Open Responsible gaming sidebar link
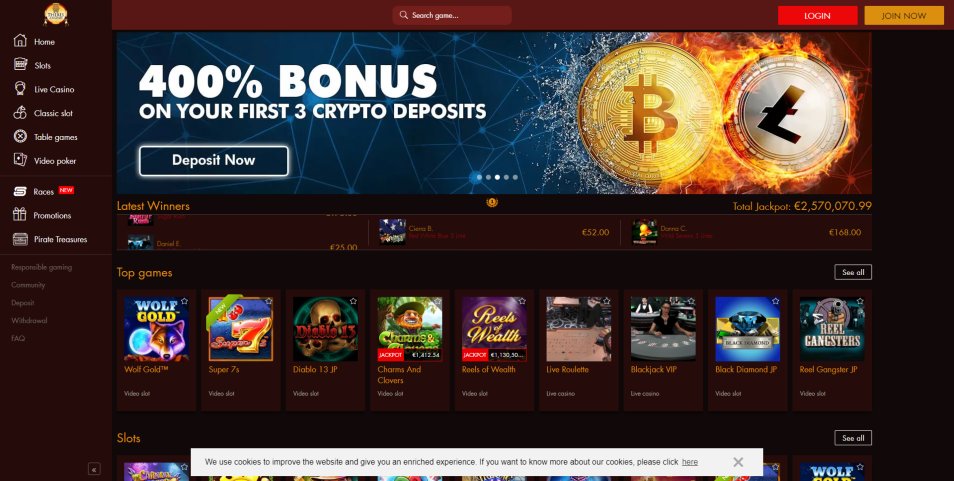 coord(41,267)
